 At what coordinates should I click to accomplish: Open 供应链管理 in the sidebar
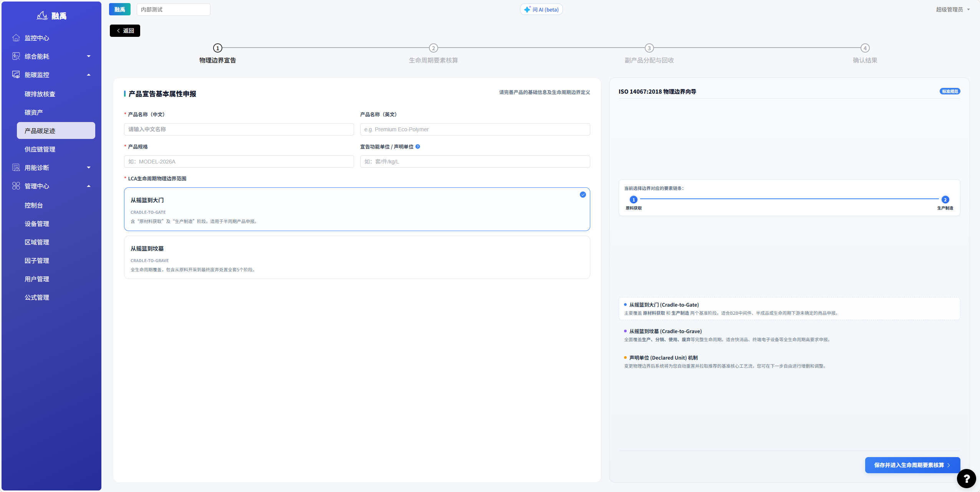click(40, 149)
